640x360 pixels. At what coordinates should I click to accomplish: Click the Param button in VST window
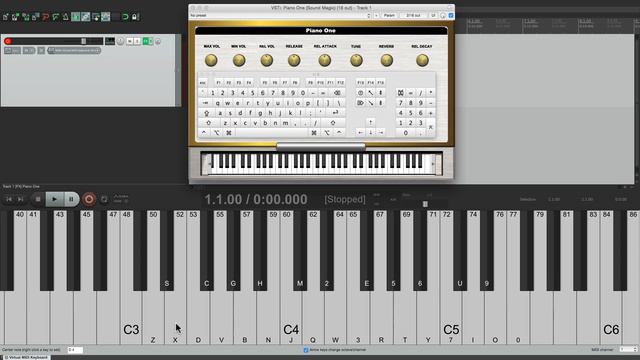389,16
